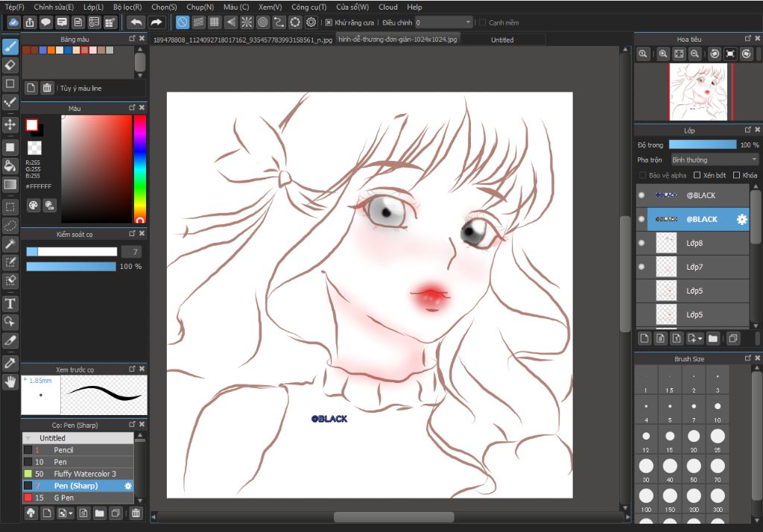Select the Hand pan tool
Image resolution: width=763 pixels, height=532 pixels.
pyautogui.click(x=10, y=381)
